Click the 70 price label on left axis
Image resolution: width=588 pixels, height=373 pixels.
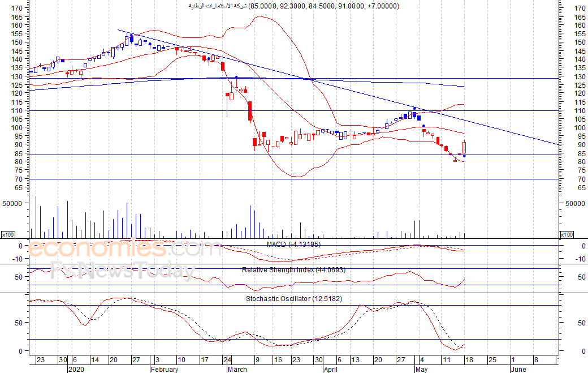coord(19,179)
